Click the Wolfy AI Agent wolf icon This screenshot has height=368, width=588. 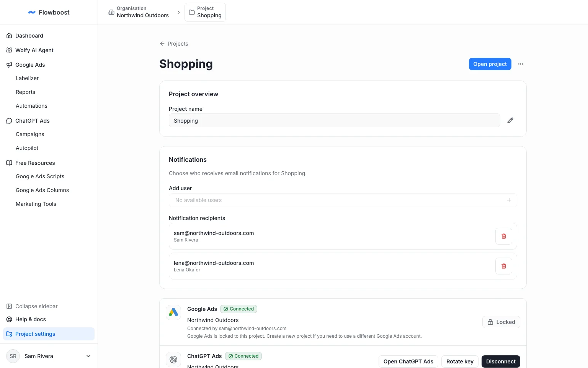click(x=9, y=50)
